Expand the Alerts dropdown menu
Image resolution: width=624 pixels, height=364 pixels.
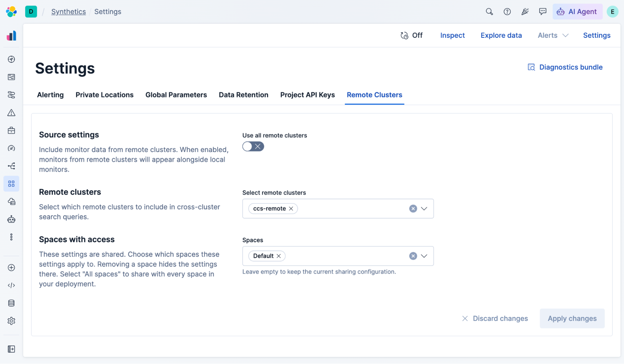click(553, 35)
